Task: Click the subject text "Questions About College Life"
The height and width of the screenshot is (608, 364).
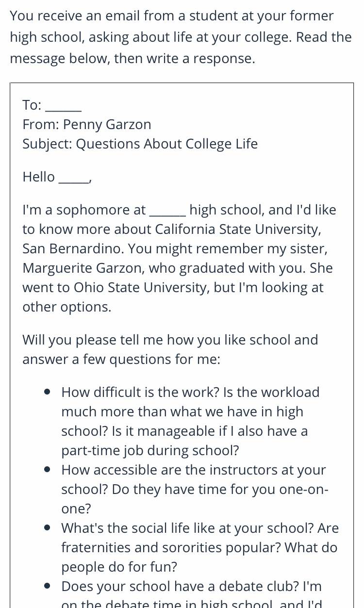Action: coord(167,144)
